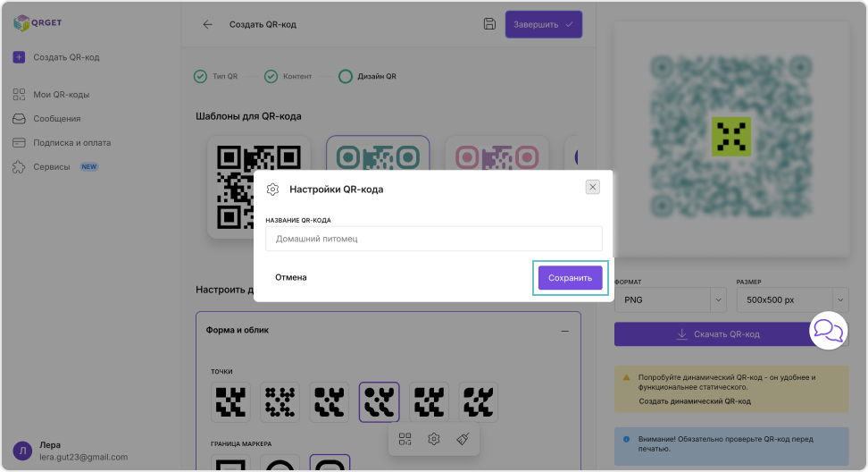Viewport: 868px width, 472px height.
Task: Click the brush icon in floating toolbar
Action: (463, 439)
